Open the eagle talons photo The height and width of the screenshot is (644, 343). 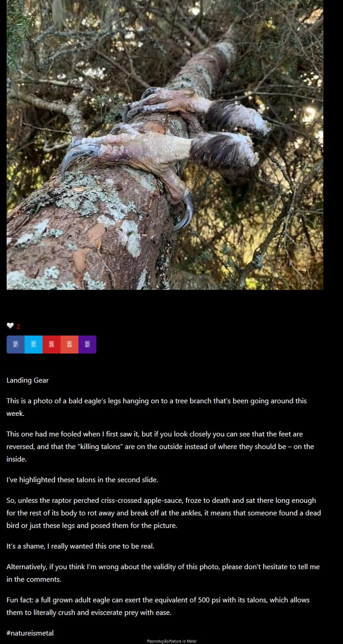point(165,145)
